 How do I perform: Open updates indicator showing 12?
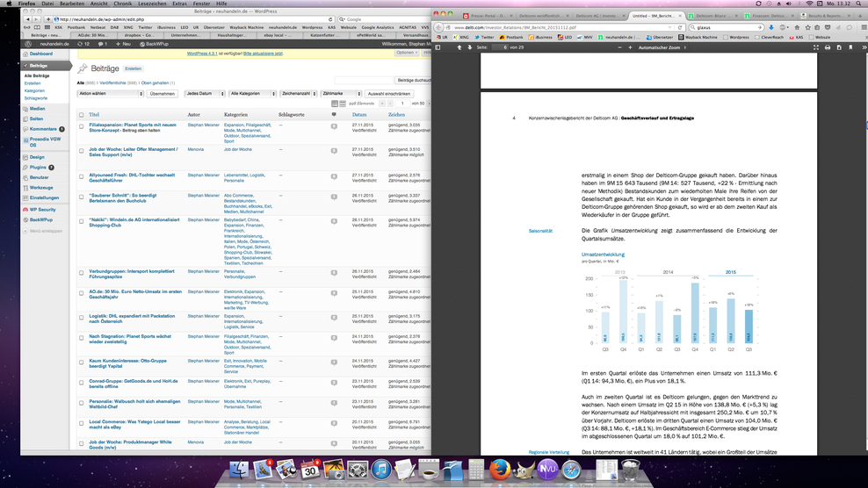click(83, 44)
